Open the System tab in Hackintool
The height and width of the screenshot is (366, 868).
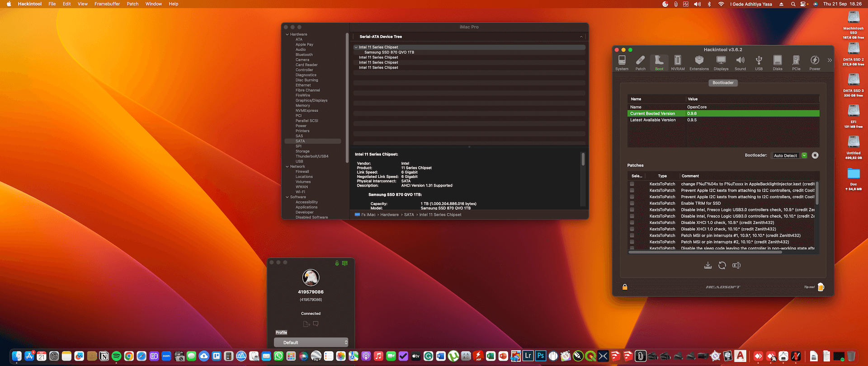[x=622, y=63]
